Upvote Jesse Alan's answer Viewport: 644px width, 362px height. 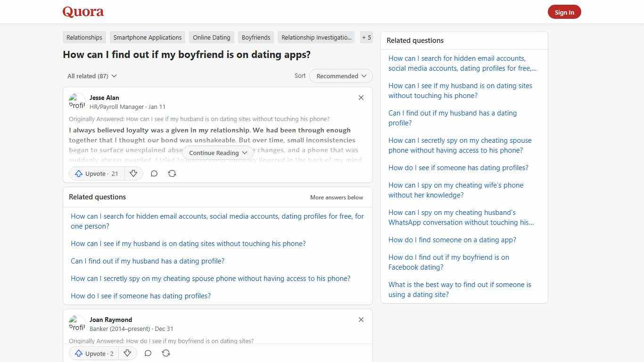(x=96, y=173)
